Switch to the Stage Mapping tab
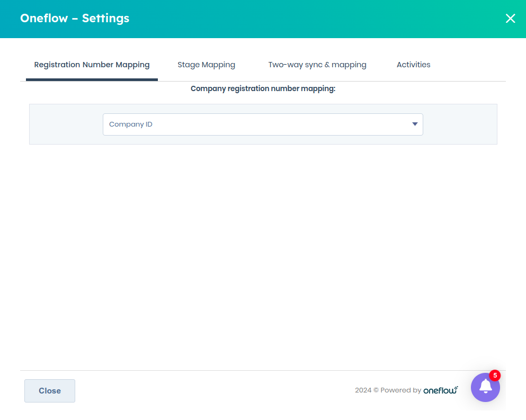 [x=206, y=65]
